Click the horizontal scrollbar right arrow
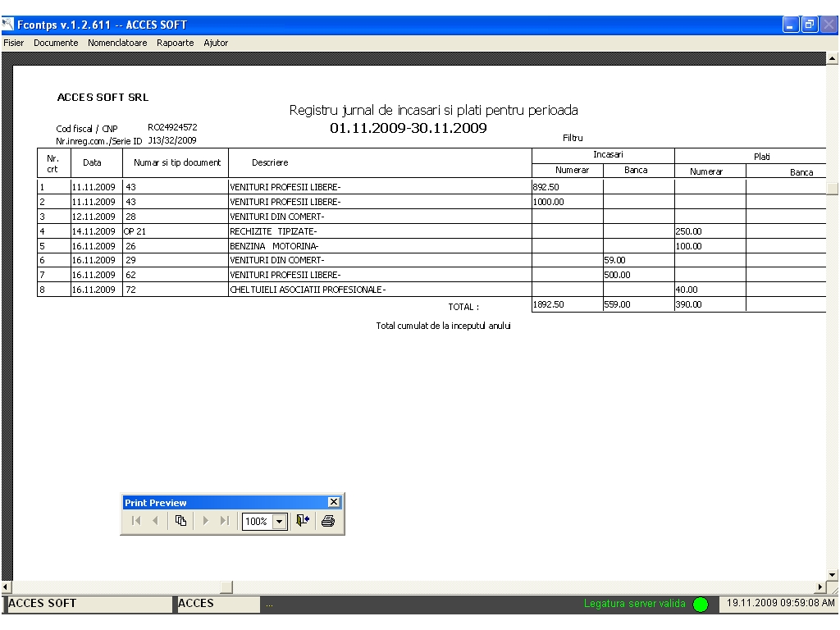Screen dimensions: 840x630 click(820, 587)
